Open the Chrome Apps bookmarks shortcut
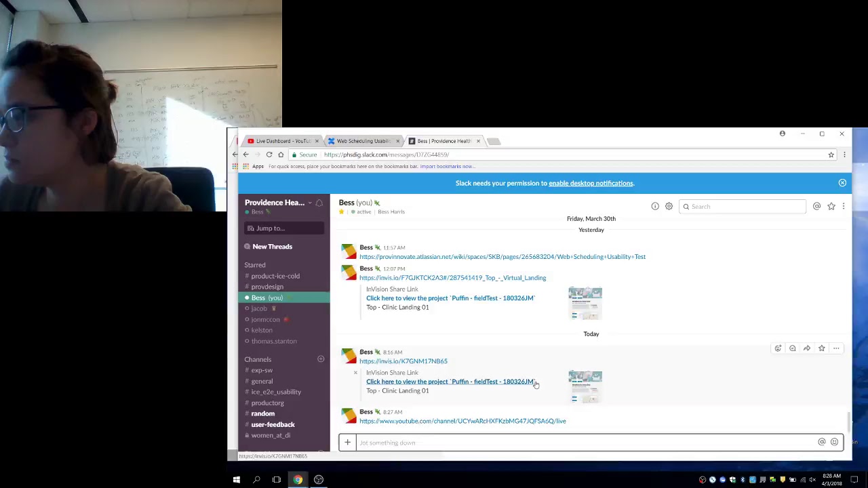This screenshot has width=868, height=488. tap(253, 166)
